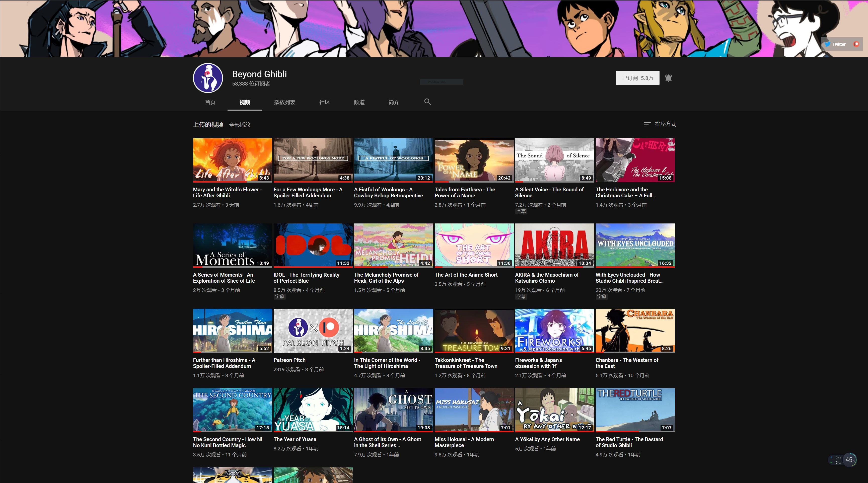Open the AKIRA video thumbnail
Viewport: 868px width, 483px height.
pyautogui.click(x=554, y=245)
